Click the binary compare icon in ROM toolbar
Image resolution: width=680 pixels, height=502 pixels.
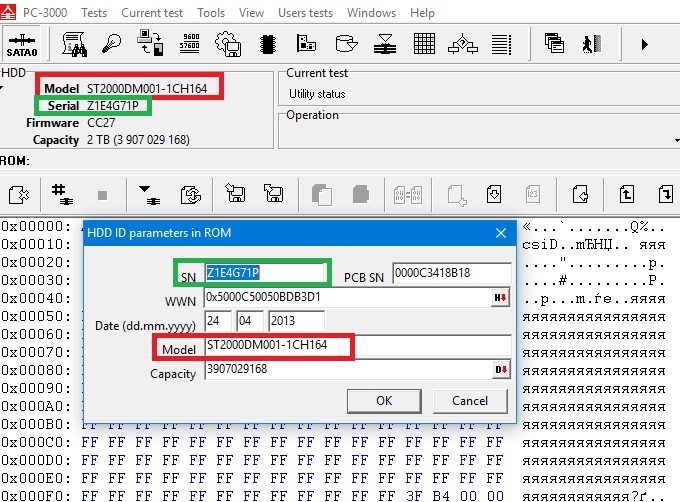point(408,195)
